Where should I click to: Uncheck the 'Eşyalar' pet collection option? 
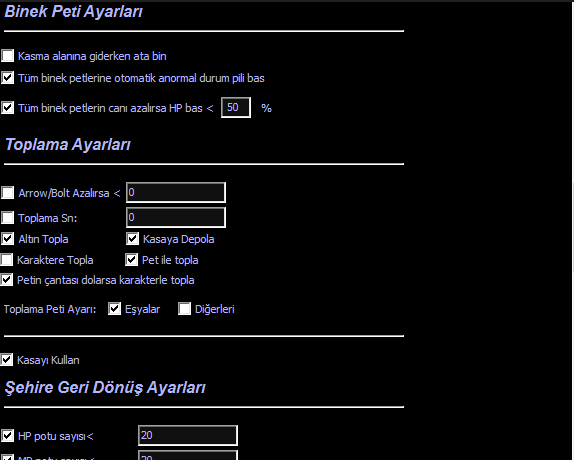click(115, 309)
